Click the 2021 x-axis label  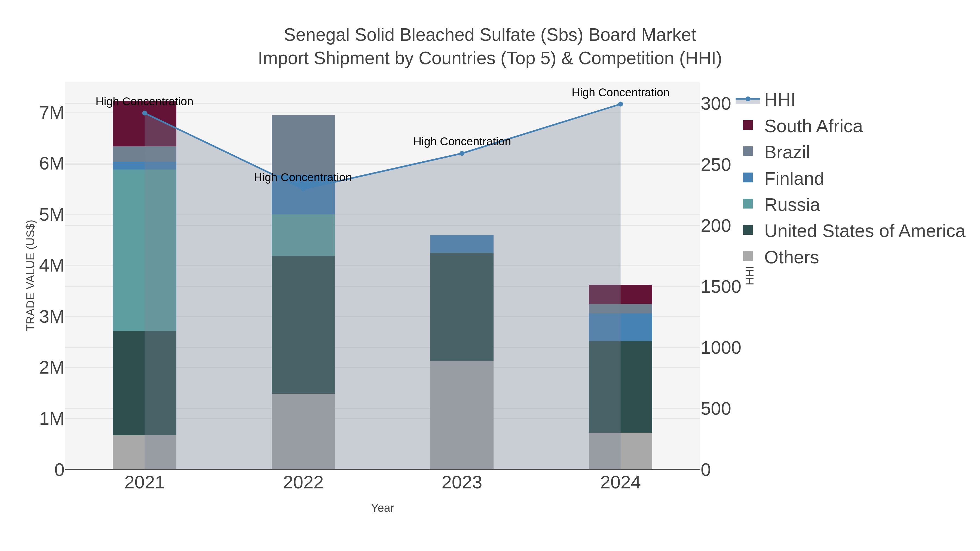pos(145,483)
